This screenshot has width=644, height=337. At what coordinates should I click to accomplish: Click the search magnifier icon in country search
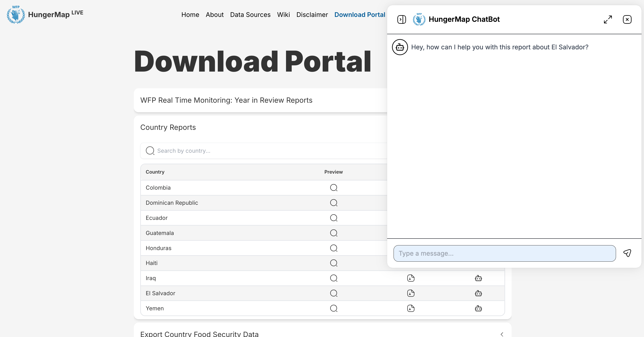tap(150, 151)
